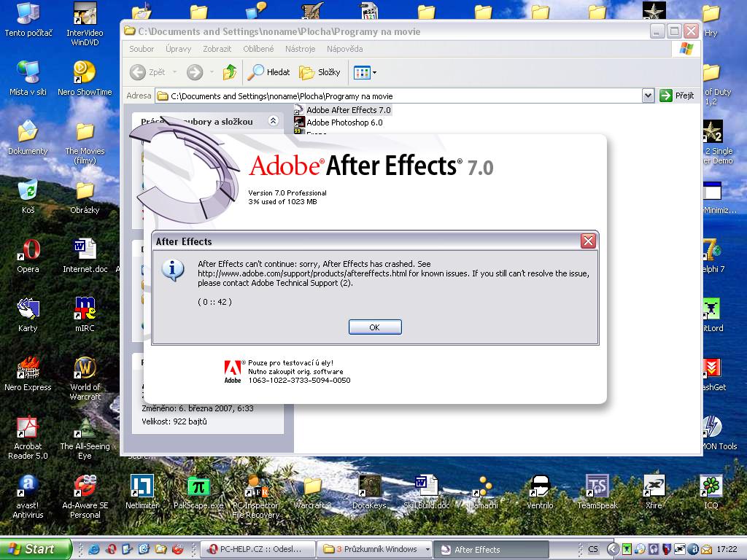Open Průzkumník Windows taskbar group
The height and width of the screenshot is (560, 747).
(x=375, y=549)
